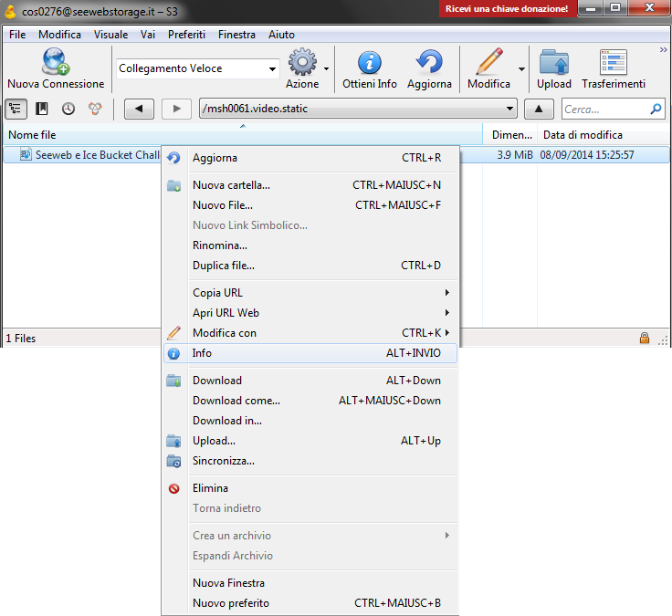Open the Trasferimenti toolbar icon
The height and width of the screenshot is (616, 672).
click(614, 63)
